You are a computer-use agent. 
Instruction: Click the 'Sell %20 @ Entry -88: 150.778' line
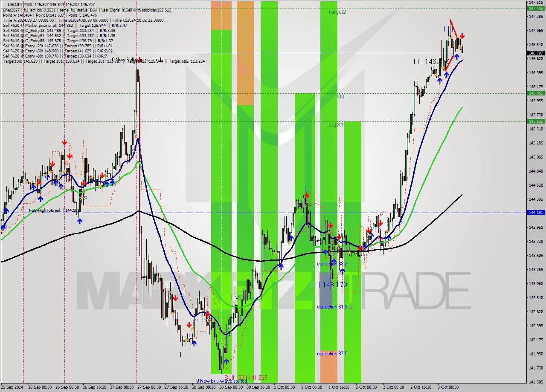point(55,56)
